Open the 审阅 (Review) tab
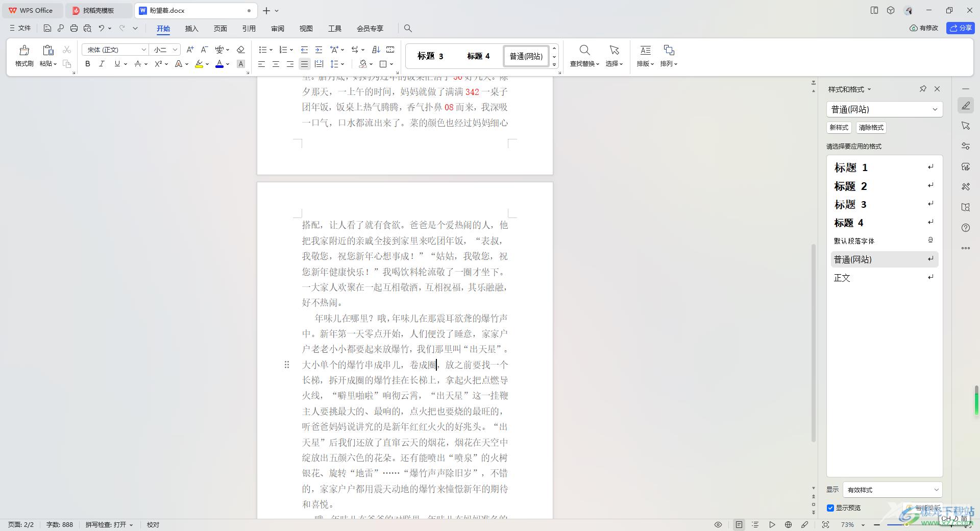The width and height of the screenshot is (980, 531). tap(277, 29)
